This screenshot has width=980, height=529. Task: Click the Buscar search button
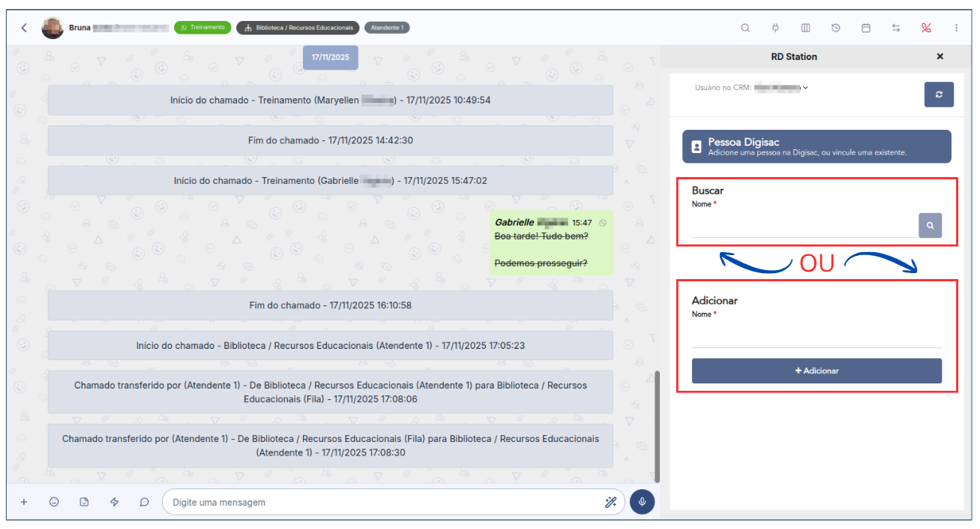click(930, 225)
